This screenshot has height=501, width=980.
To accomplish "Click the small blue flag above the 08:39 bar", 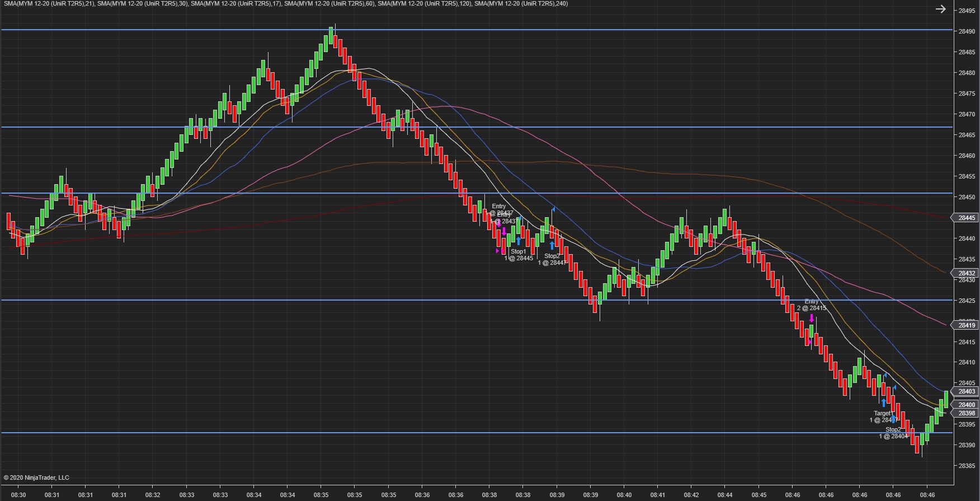I will click(x=553, y=209).
